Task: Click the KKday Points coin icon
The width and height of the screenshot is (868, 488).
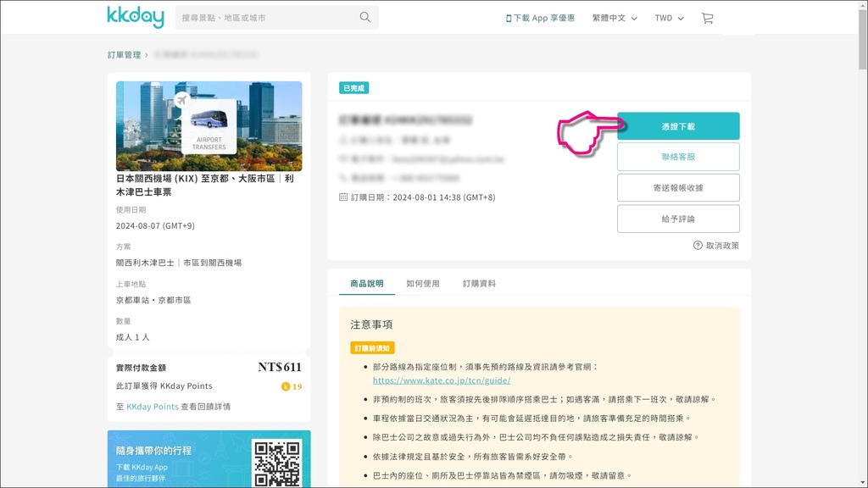Action: point(286,386)
